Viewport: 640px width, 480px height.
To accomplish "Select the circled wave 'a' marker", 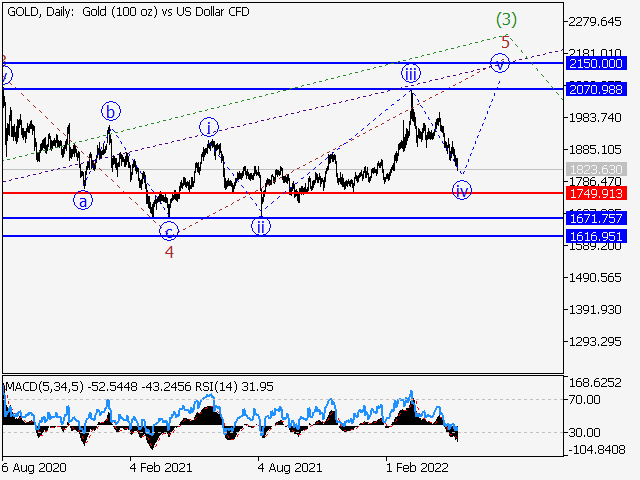I will [83, 201].
